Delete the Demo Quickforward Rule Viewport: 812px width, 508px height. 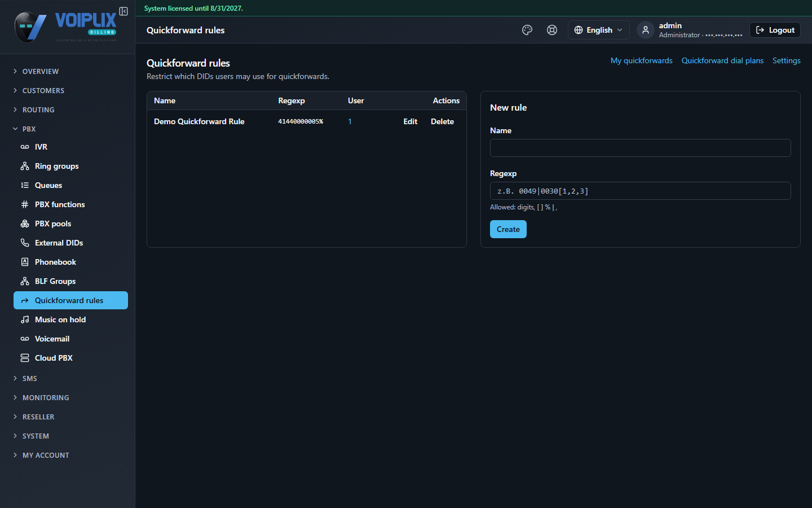pyautogui.click(x=442, y=121)
